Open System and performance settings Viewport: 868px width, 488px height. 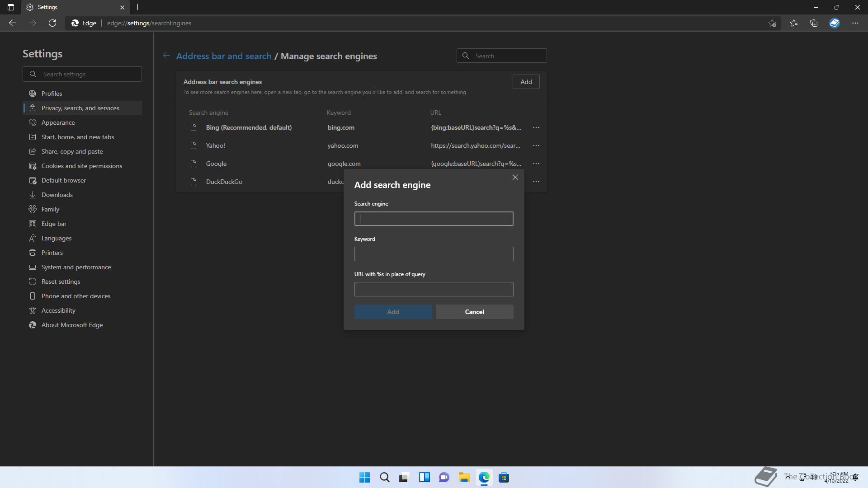(x=82, y=267)
